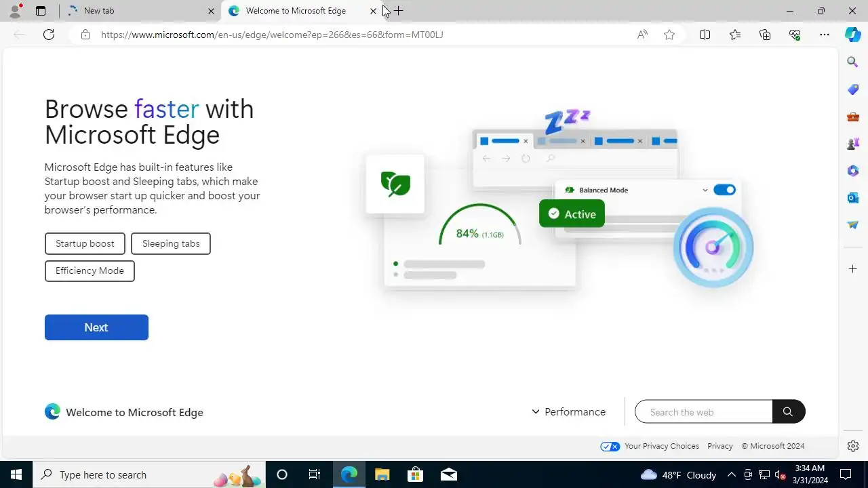Open the taskbar clock and date
This screenshot has height=488, width=868.
pyautogui.click(x=810, y=474)
